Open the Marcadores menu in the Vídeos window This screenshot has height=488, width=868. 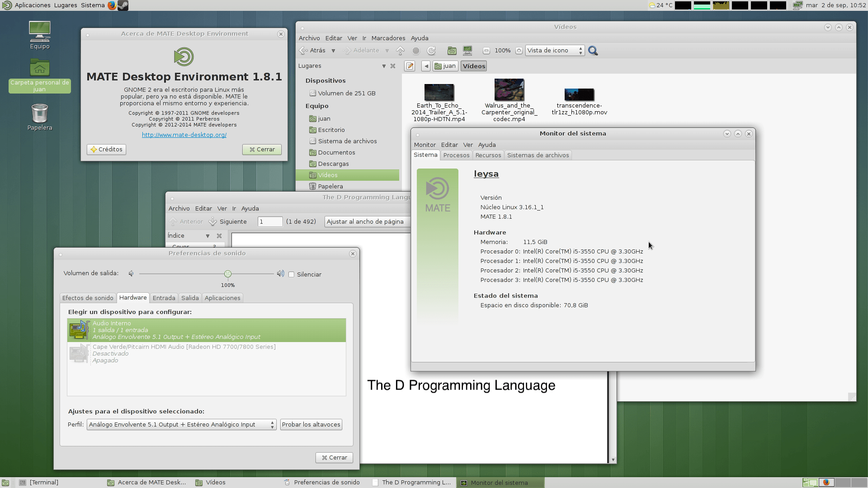click(x=388, y=38)
